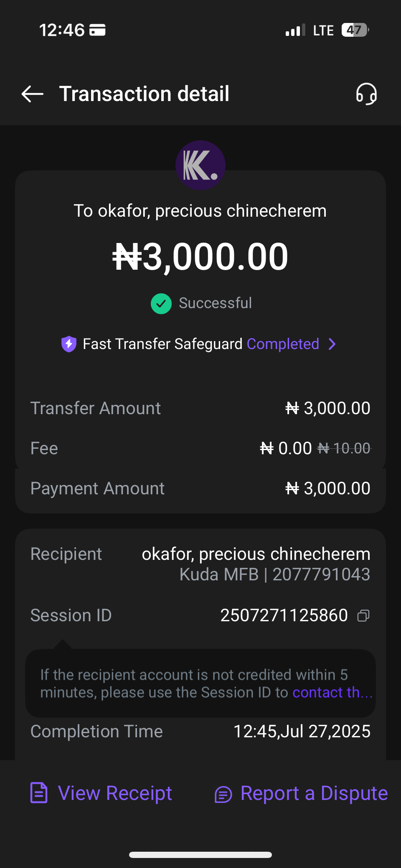Select Report a Dispute
Image resolution: width=401 pixels, height=868 pixels.
pyautogui.click(x=314, y=793)
